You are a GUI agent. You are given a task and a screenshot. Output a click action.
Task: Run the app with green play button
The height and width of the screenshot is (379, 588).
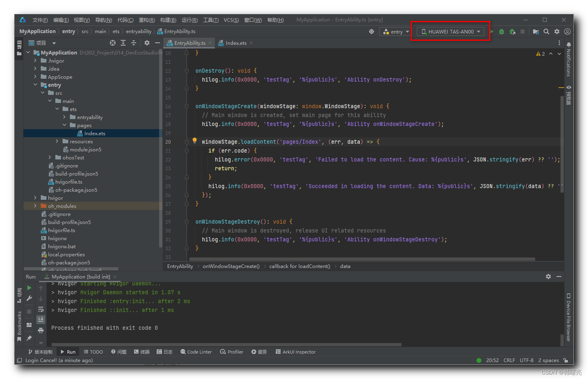point(491,31)
